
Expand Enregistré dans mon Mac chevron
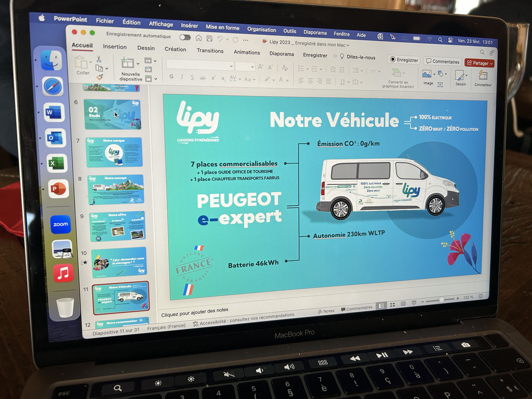tap(348, 45)
